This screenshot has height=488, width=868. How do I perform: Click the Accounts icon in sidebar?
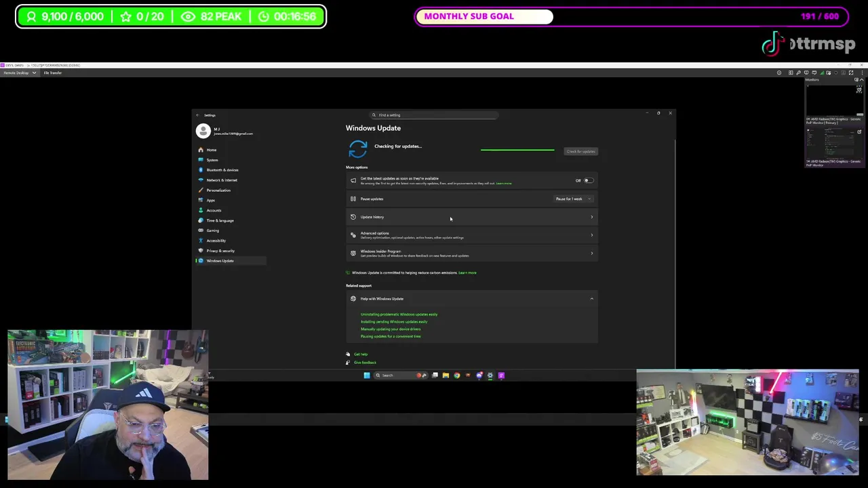coord(201,210)
